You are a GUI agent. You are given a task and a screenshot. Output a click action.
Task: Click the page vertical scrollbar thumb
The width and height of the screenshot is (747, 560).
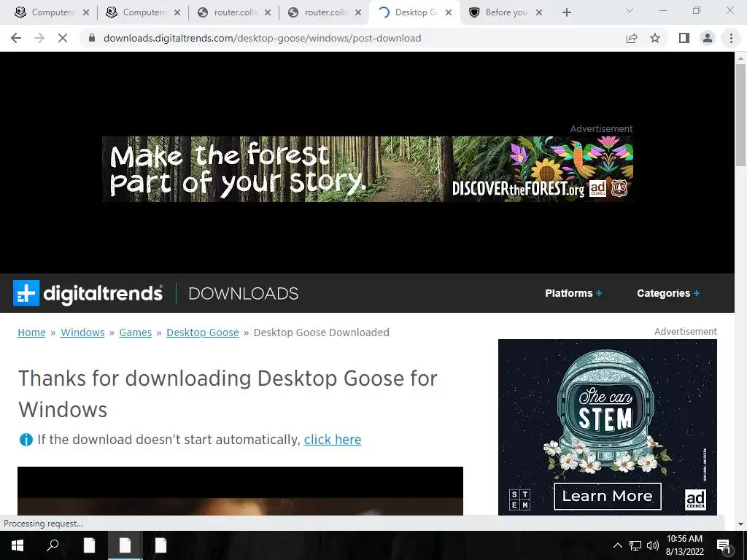(740, 114)
